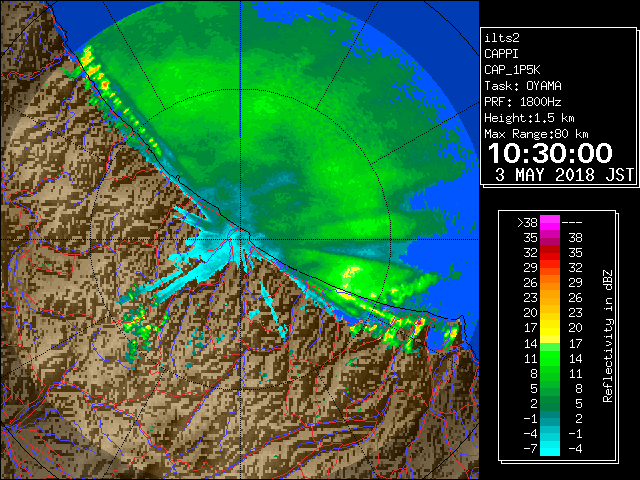Viewport: 640px width, 480px height.
Task: Select the "CAPPI" text line
Action: click(x=501, y=54)
